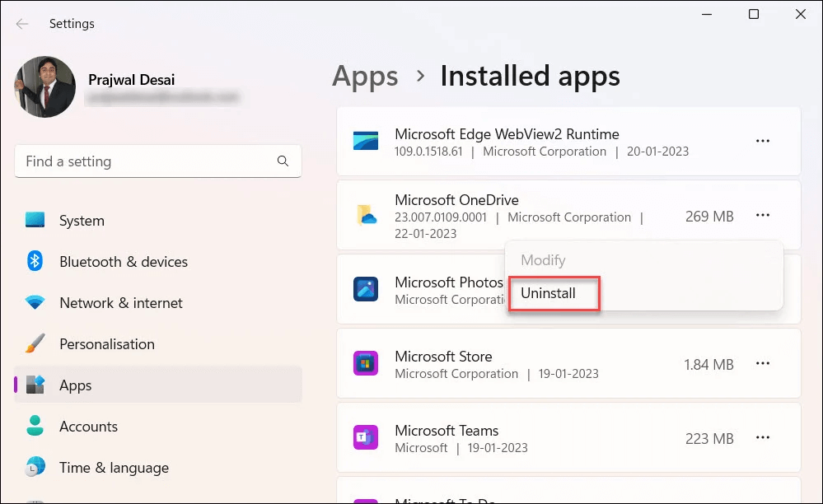
Task: Open more options for Microsoft Edge WebView2
Action: tap(763, 142)
